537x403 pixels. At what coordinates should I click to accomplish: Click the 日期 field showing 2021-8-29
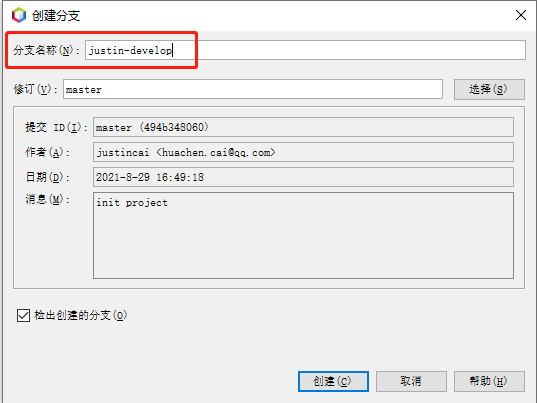pos(303,177)
